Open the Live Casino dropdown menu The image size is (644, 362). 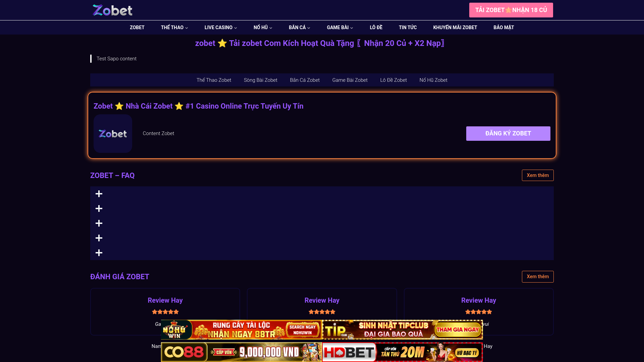(221, 27)
